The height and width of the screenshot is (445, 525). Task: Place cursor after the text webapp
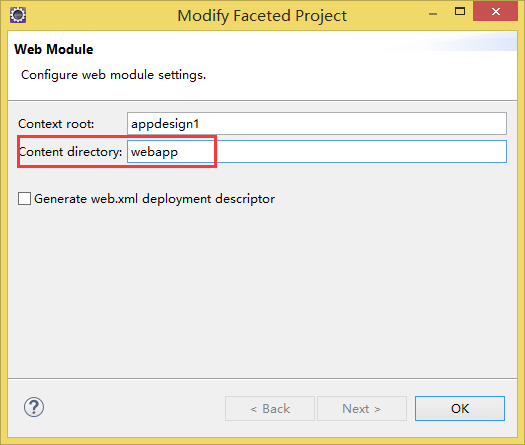click(179, 152)
